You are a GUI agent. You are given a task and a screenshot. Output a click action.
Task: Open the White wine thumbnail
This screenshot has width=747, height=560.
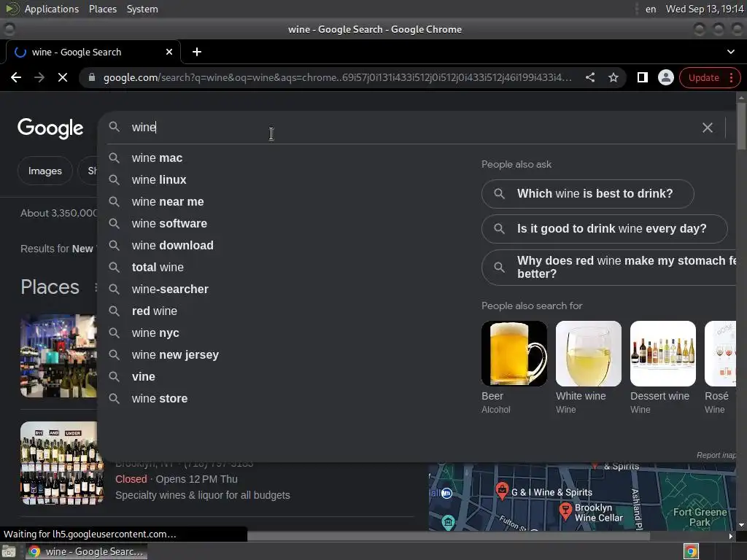coord(589,354)
